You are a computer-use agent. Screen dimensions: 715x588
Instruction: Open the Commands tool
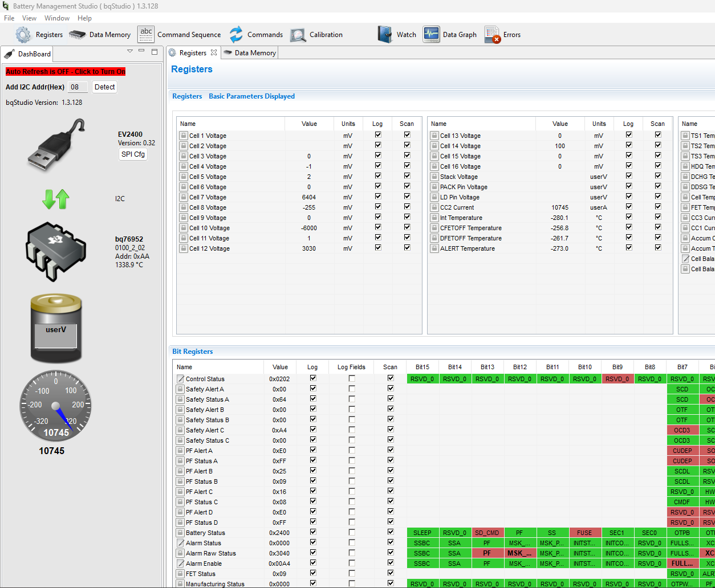[x=236, y=35]
